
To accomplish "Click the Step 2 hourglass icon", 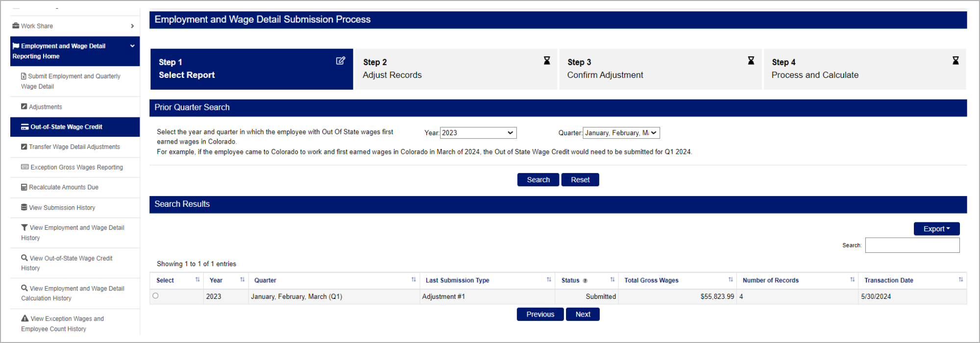I will [547, 61].
